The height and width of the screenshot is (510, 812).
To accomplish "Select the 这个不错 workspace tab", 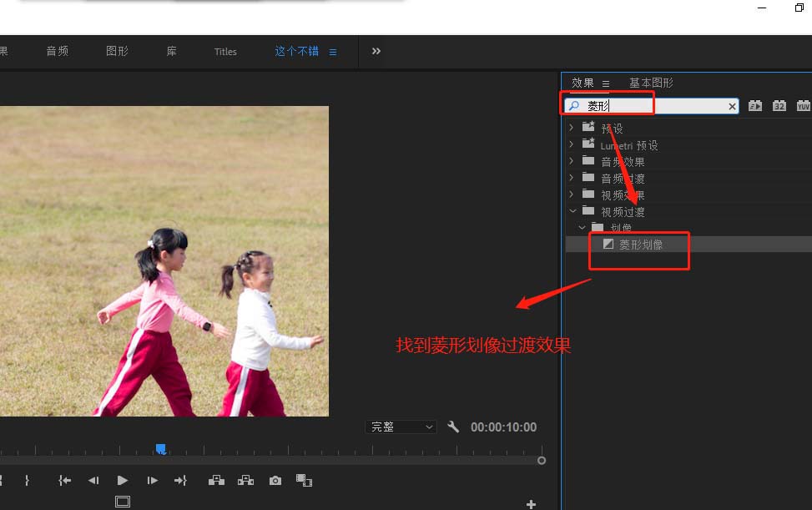I will pyautogui.click(x=297, y=51).
